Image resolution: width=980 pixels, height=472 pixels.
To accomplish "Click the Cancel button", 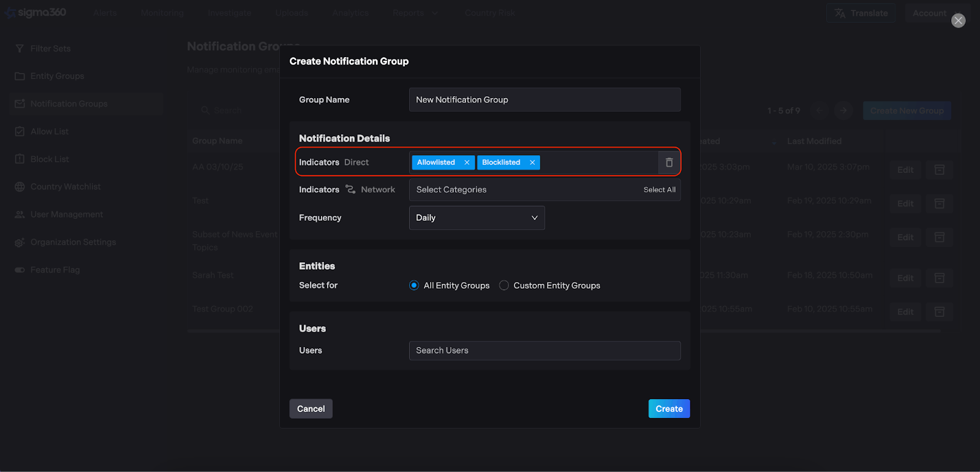I will pos(311,409).
